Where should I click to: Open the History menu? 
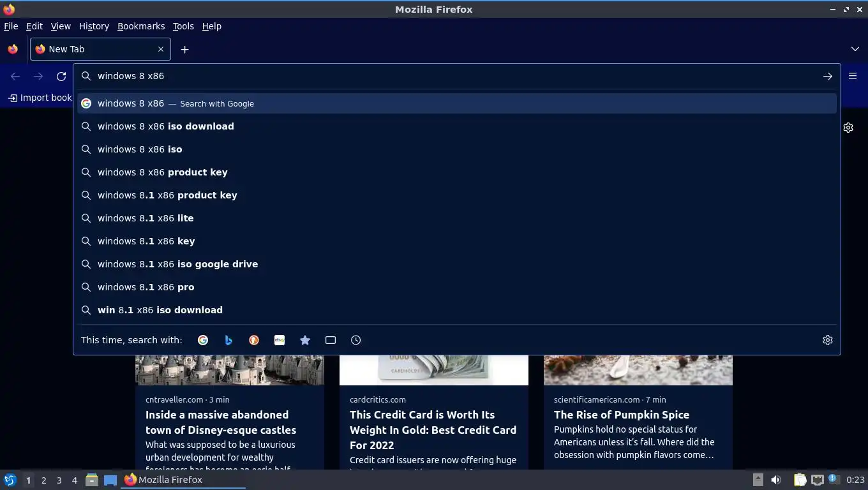tap(94, 26)
